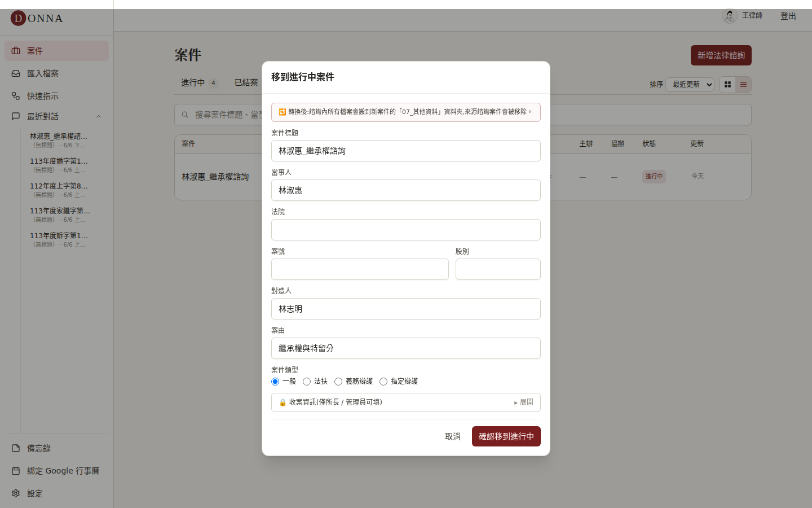Click the 法院 input field
The width and height of the screenshot is (812, 508).
[406, 230]
